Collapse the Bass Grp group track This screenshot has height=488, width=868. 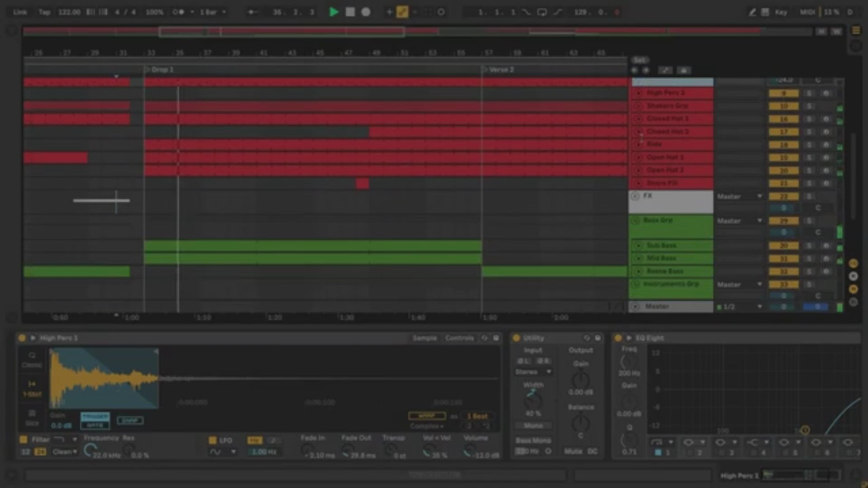636,221
